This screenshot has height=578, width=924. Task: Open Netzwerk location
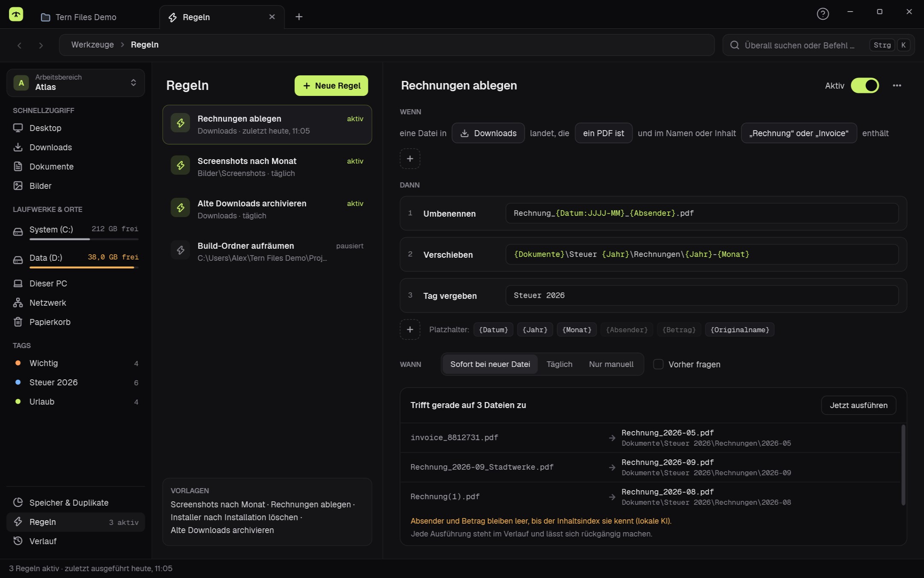coord(76,303)
